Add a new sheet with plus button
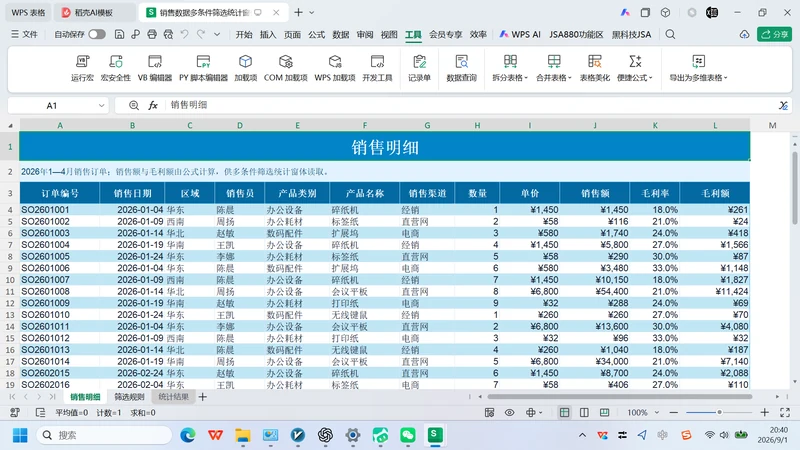 point(203,396)
